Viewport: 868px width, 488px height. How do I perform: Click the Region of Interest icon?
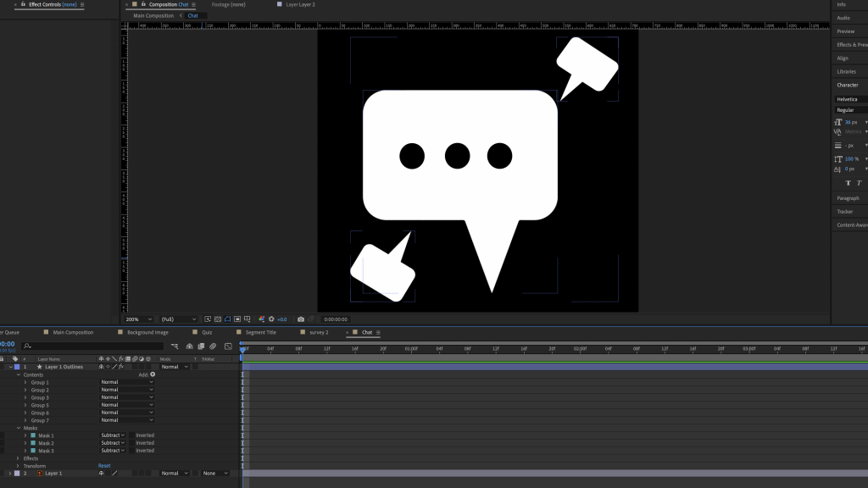[x=237, y=319]
